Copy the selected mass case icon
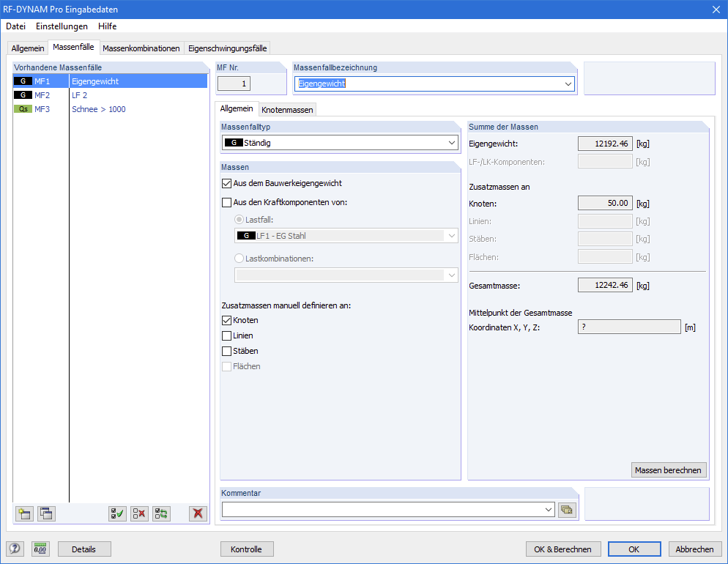The height and width of the screenshot is (564, 728). [46, 513]
